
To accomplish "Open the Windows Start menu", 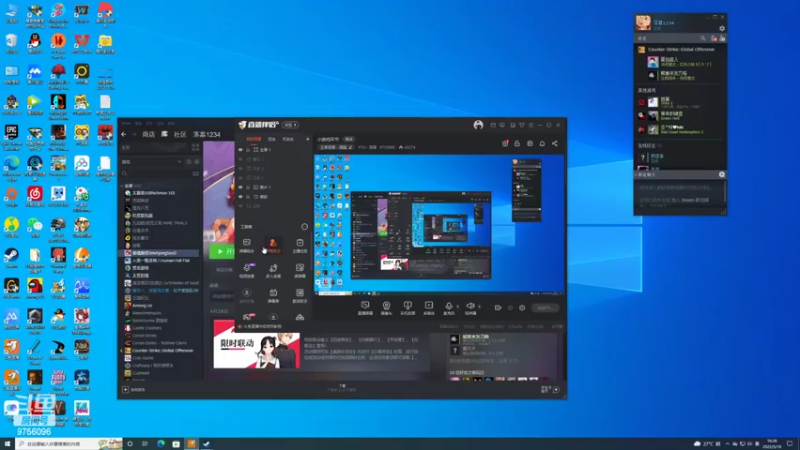I will [x=7, y=443].
